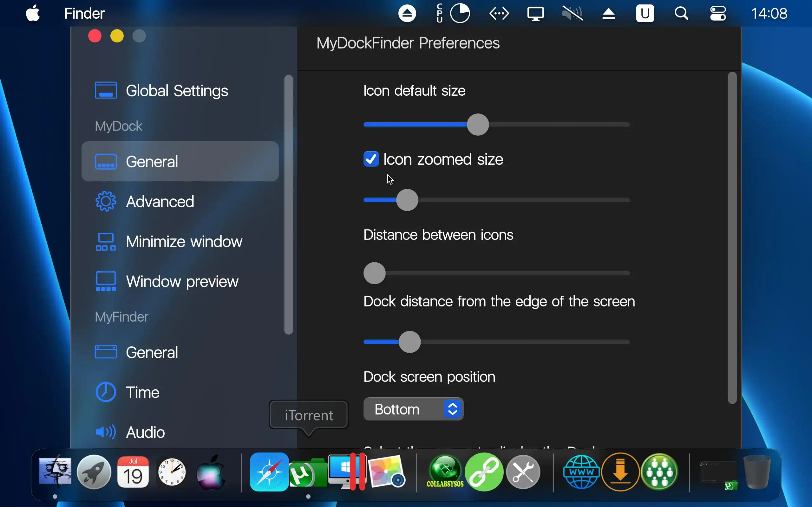
Task: Click the CollabSysOS dock icon
Action: tap(445, 472)
